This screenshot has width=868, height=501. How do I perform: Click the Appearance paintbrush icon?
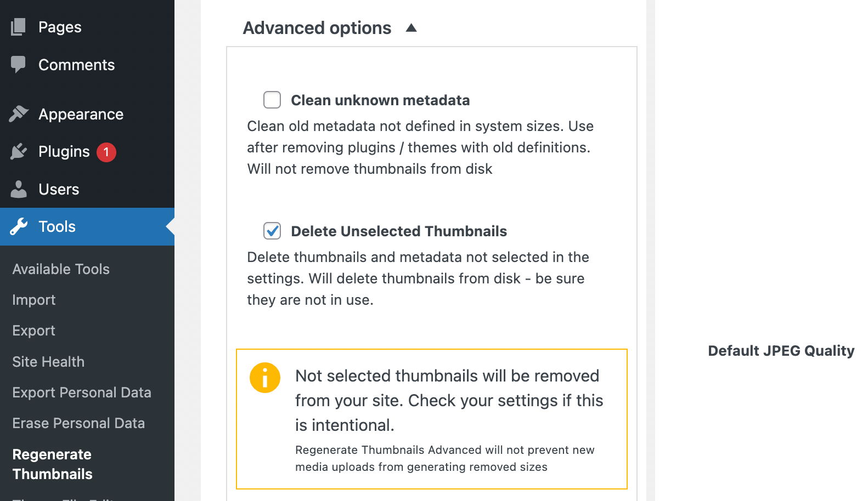tap(19, 113)
